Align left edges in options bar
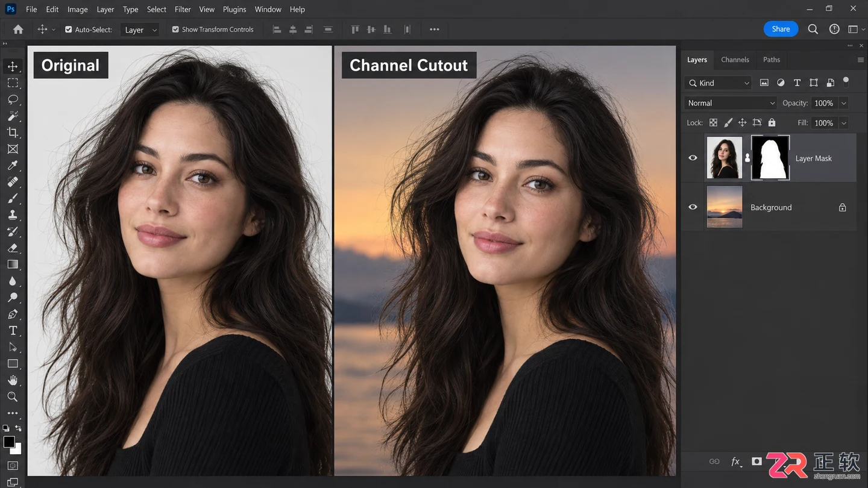 [x=277, y=30]
